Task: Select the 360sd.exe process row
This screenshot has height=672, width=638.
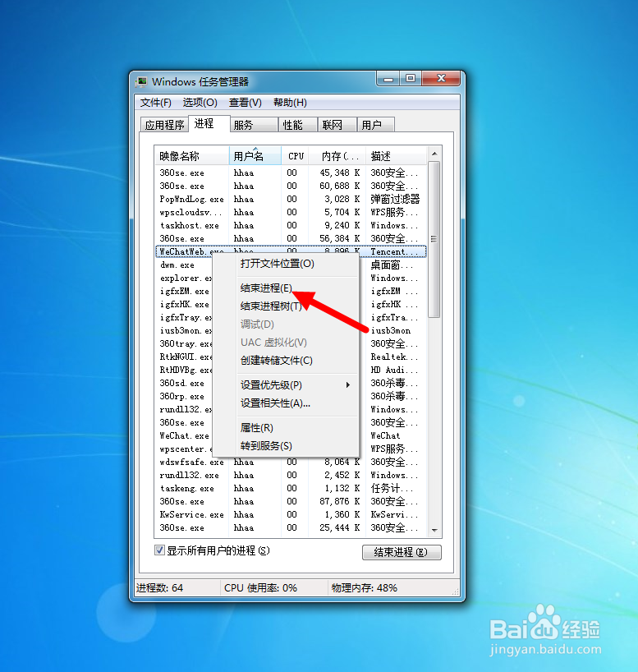Action: [291, 383]
